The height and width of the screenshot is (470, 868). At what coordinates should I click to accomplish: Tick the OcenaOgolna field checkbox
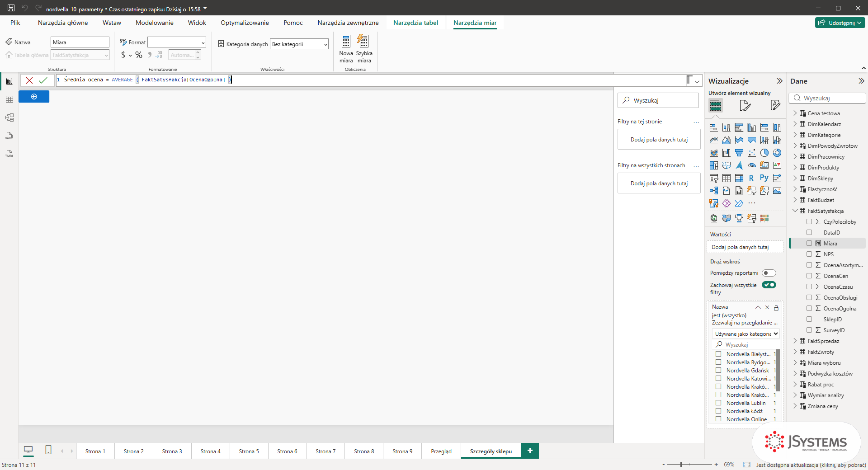(809, 309)
